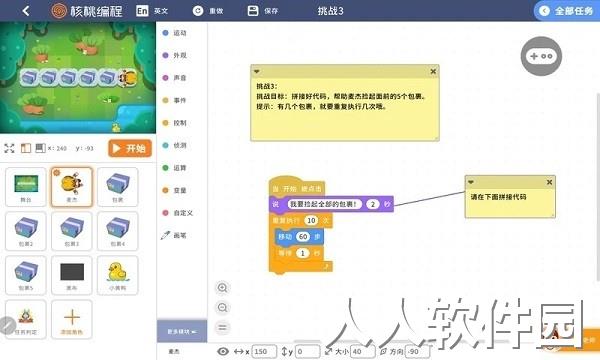Open the 运动 motion block category
The image size is (600, 360).
[x=175, y=33]
